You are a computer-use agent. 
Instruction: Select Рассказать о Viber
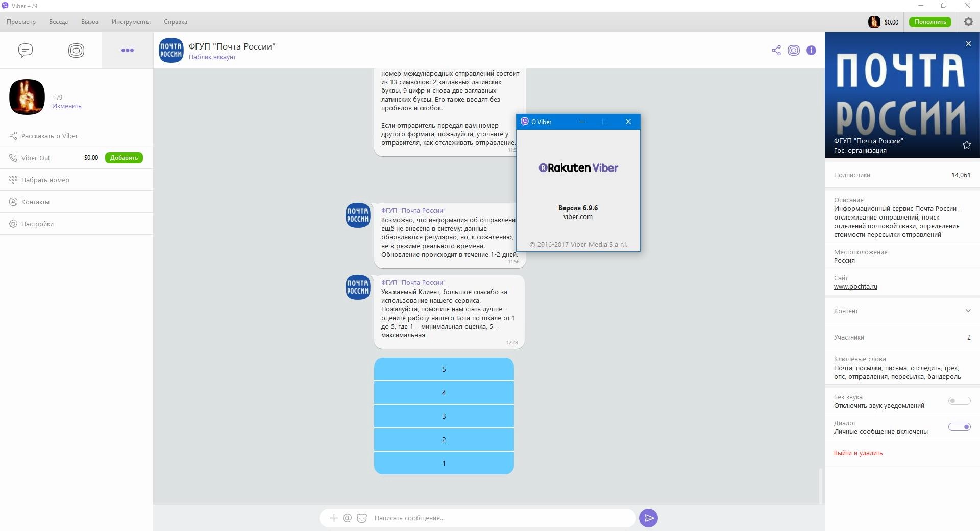(x=77, y=136)
